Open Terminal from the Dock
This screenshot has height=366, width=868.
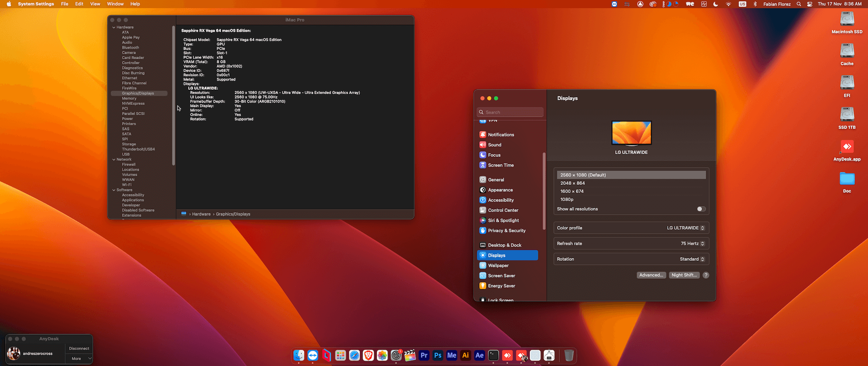[493, 356]
